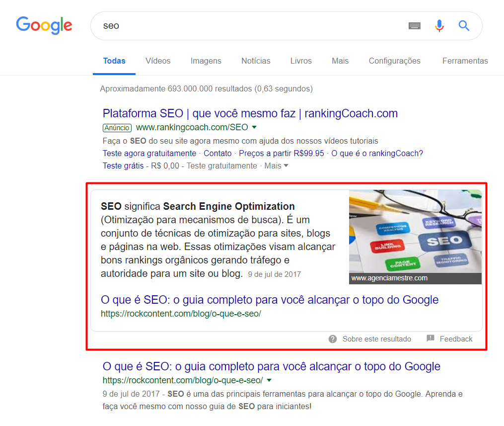Click 'Preços a partir R$99.95' link
The height and width of the screenshot is (426, 504).
(281, 154)
